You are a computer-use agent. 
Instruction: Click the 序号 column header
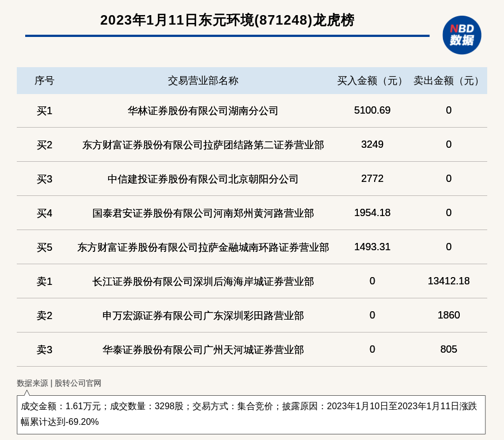pyautogui.click(x=44, y=81)
